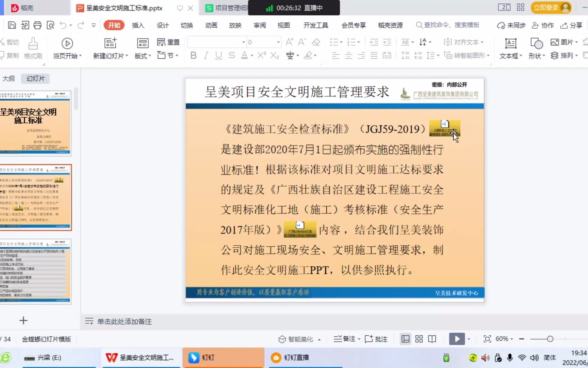Align text right

(x=361, y=55)
